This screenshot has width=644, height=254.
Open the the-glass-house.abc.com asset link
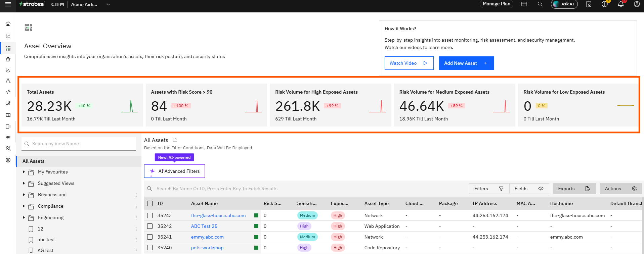point(218,215)
